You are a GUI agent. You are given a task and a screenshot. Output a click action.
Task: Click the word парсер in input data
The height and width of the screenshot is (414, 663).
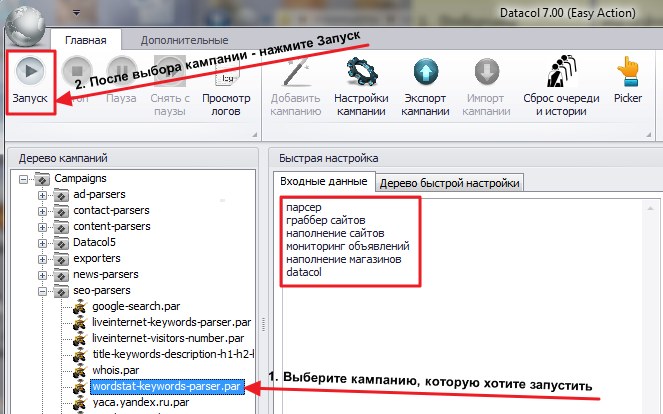(x=304, y=208)
